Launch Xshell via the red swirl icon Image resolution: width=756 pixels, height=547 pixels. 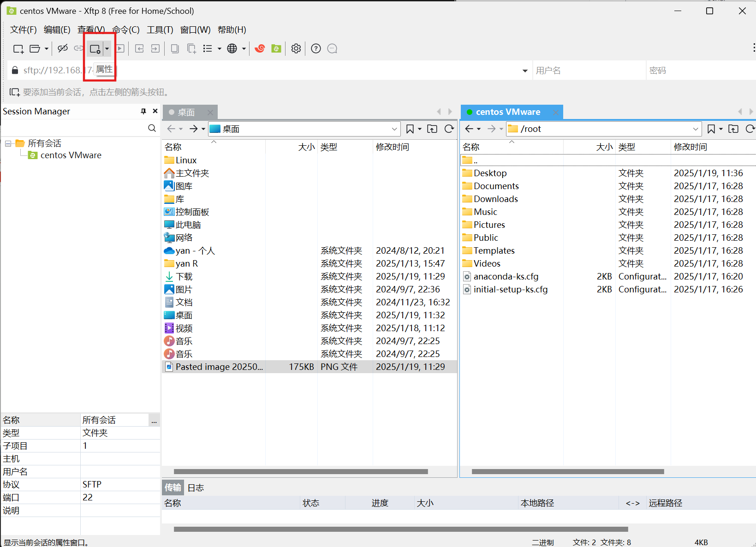[260, 48]
